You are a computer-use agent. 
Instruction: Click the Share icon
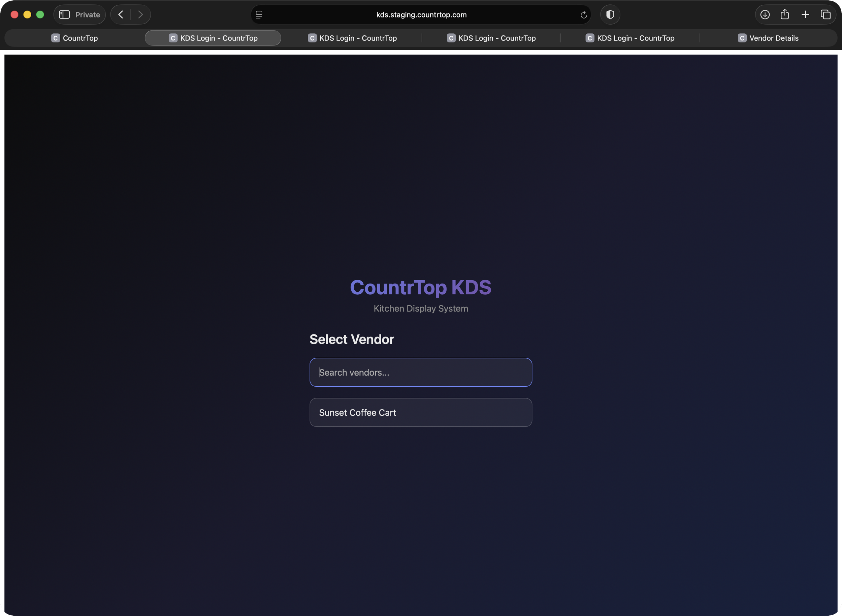785,14
